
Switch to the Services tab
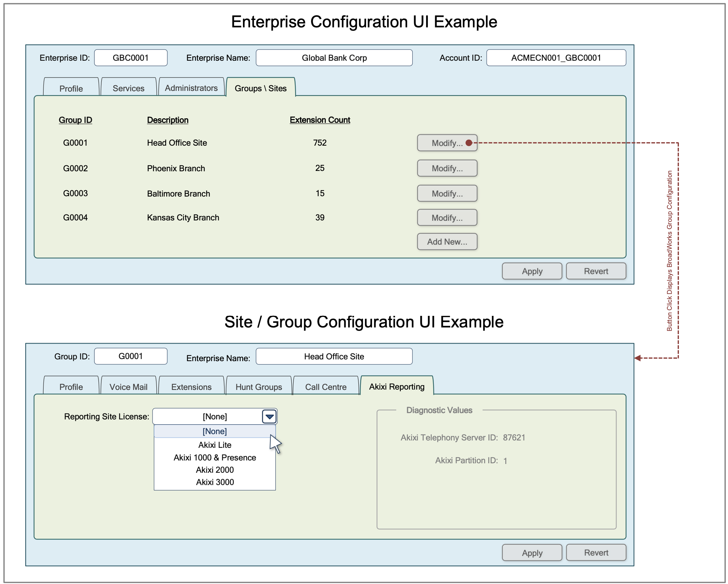128,88
